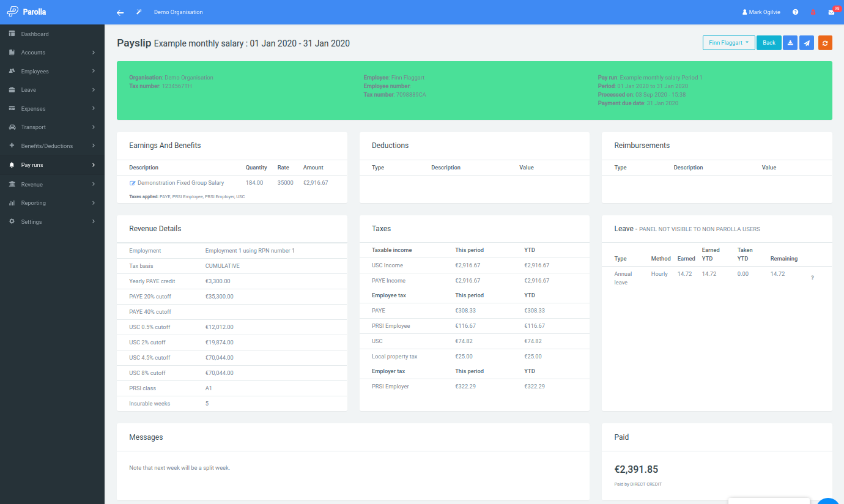Click the Back button
Screen dimensions: 844x504
(769, 43)
